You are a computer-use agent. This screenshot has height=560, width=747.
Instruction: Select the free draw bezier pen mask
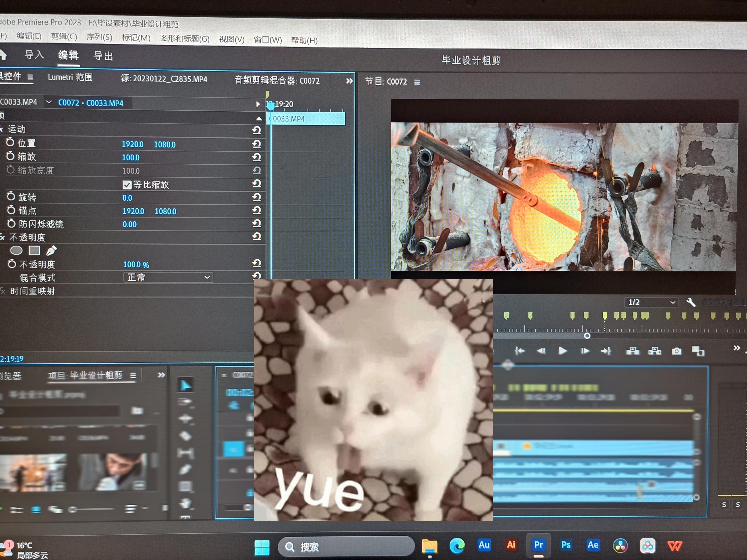click(51, 250)
